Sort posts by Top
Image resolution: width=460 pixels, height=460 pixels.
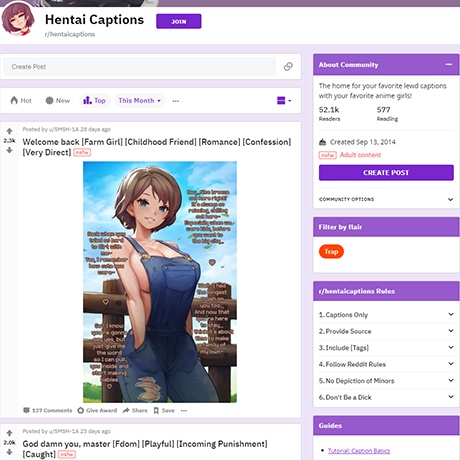(x=94, y=100)
